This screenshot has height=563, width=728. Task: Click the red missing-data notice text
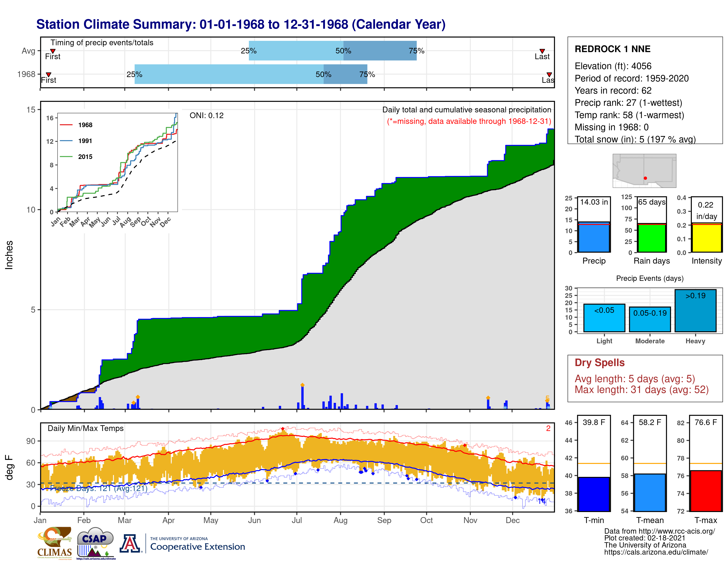click(469, 121)
